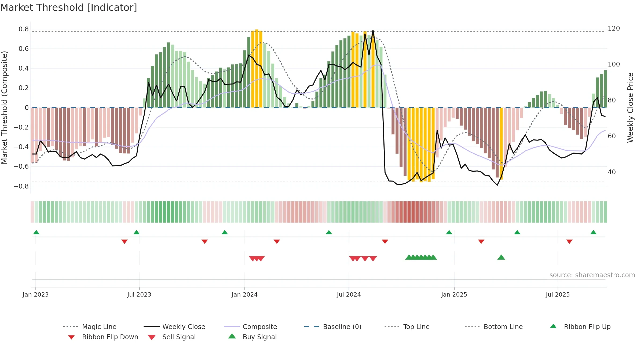
Task: Click the lone Buy Signal marker in March 2025
Action: 501,257
